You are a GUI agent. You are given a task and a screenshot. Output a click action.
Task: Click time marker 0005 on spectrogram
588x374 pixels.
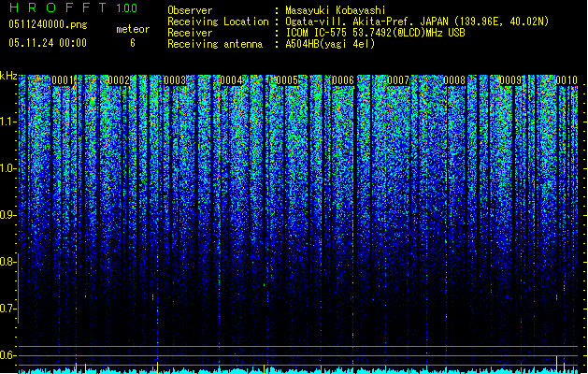coord(287,80)
